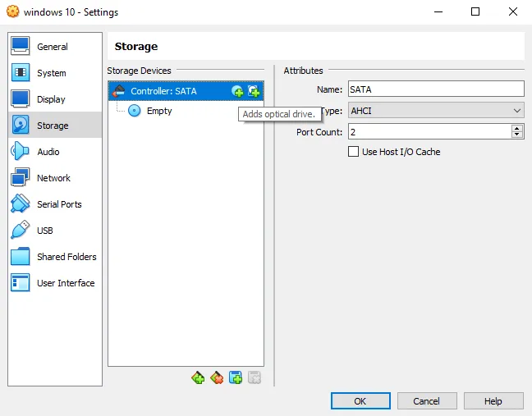Screen dimensions: 532x416
Task: Open Display settings category
Action: tap(55, 99)
